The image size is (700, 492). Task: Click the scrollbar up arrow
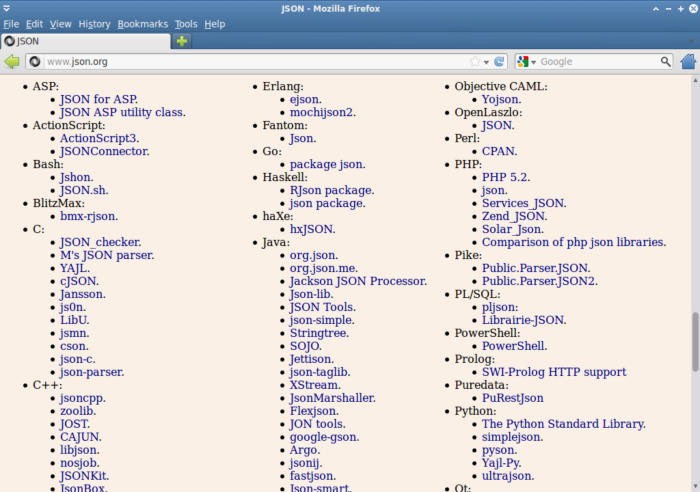pos(695,80)
